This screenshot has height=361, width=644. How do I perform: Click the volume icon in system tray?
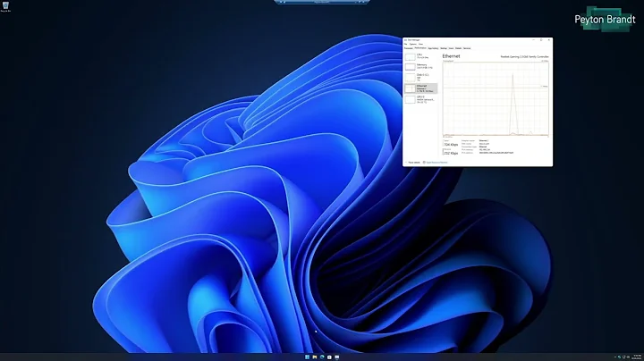628,357
